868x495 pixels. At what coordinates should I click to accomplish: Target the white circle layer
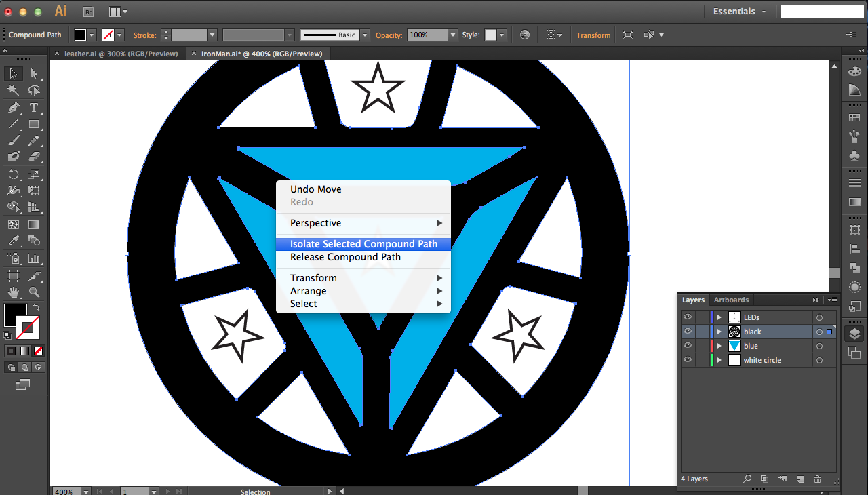coord(819,360)
